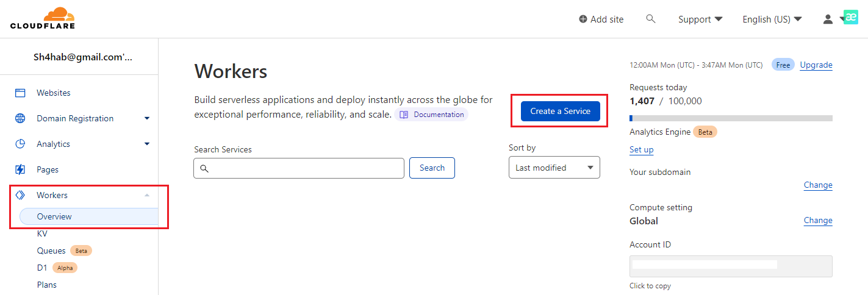This screenshot has width=868, height=295.
Task: Click the search magnifier icon in header
Action: [x=651, y=19]
